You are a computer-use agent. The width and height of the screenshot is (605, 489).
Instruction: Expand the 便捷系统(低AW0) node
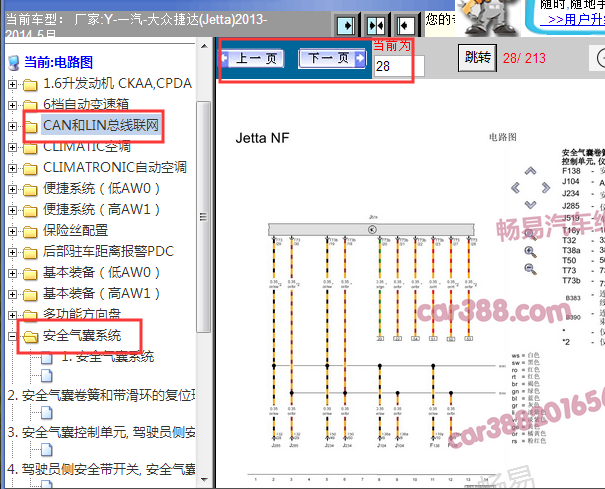click(x=12, y=189)
